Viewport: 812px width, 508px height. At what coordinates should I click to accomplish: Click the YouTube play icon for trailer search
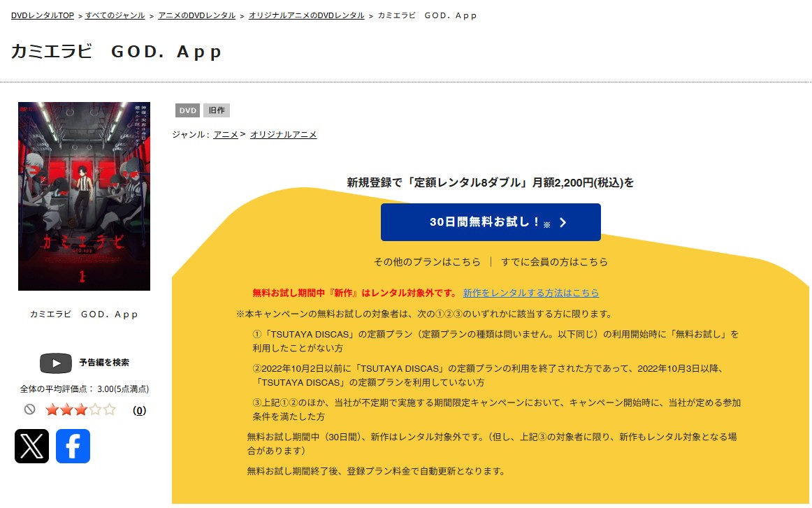click(x=56, y=363)
